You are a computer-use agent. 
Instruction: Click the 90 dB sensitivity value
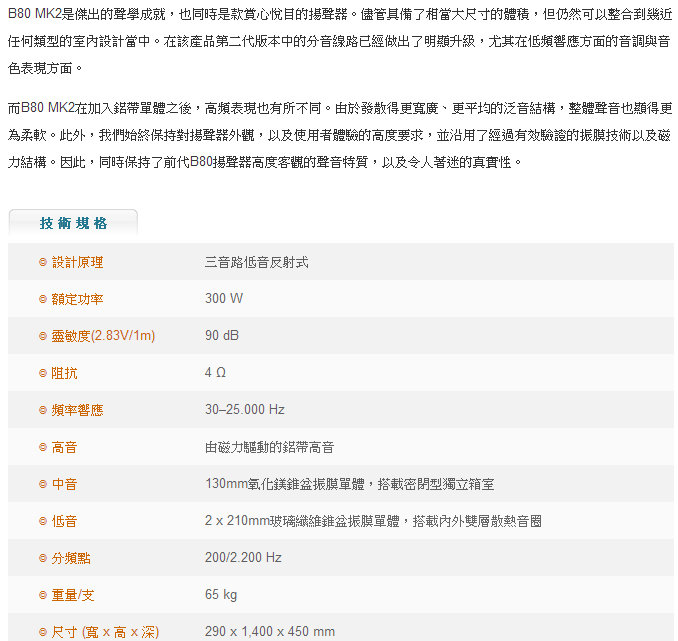(x=222, y=336)
